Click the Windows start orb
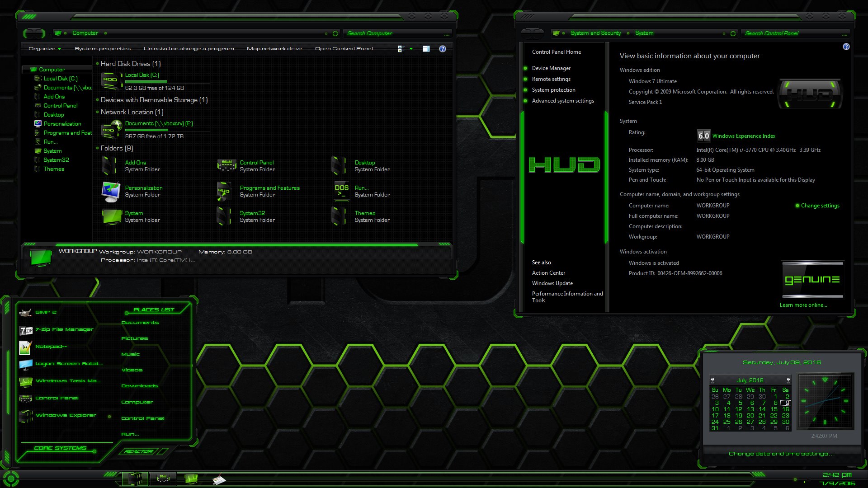This screenshot has height=488, width=868. click(10, 479)
